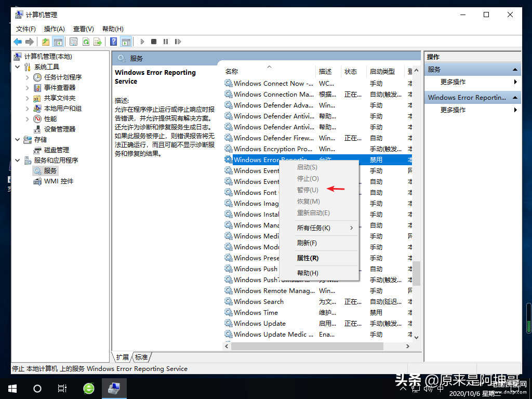The height and width of the screenshot is (399, 532).
Task: Select Windows Encryption Pro... service row
Action: tap(318, 149)
